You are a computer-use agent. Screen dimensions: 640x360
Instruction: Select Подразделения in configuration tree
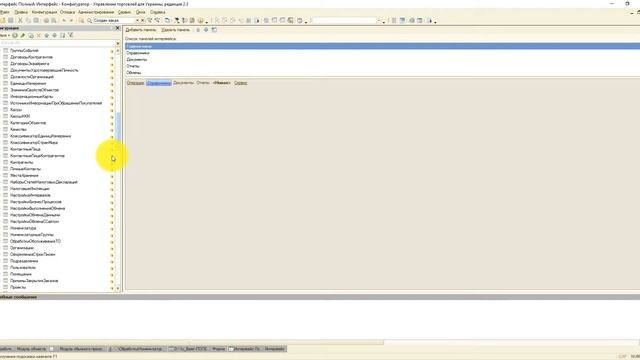(24, 261)
